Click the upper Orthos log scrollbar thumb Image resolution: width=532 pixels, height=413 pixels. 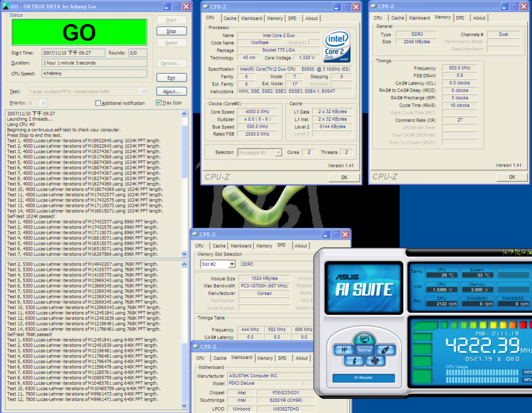coord(185,152)
